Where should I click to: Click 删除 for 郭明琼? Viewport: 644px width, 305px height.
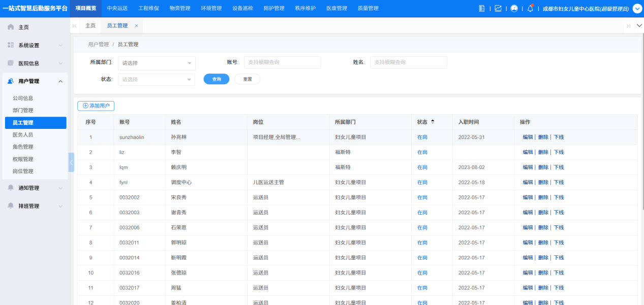(543, 243)
